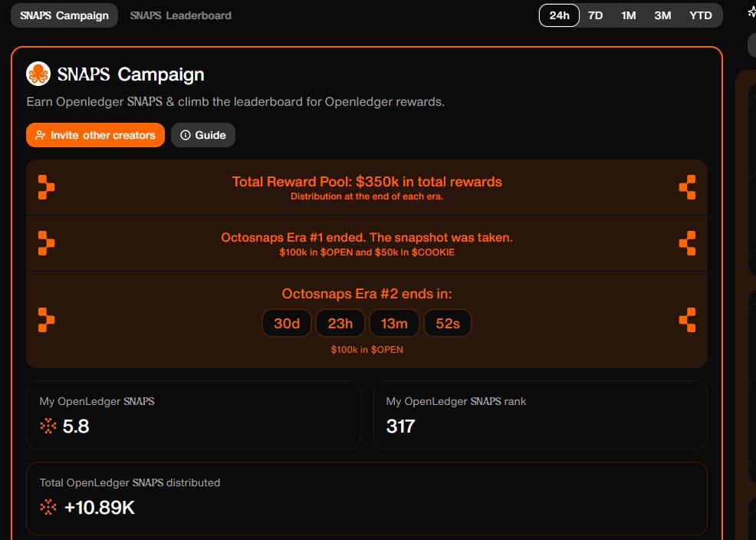Click the 52s countdown box
The width and height of the screenshot is (756, 540).
[x=448, y=323]
